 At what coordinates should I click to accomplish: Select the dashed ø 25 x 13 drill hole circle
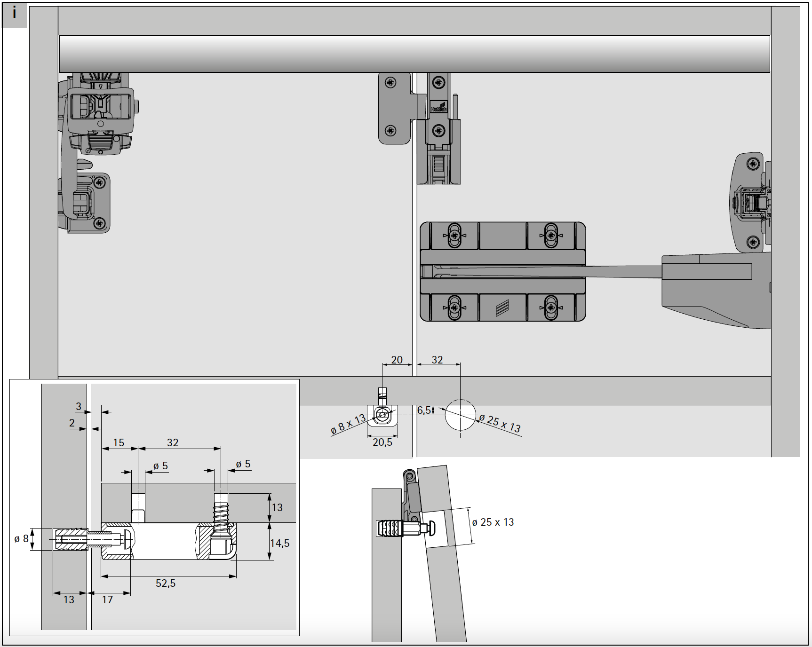tap(460, 415)
